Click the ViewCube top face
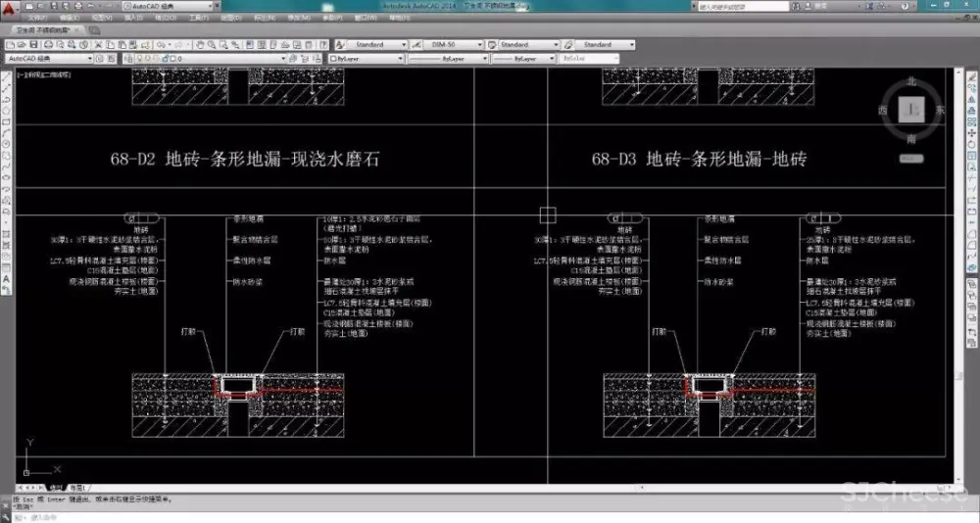Viewport: 980px width, 523px height. tap(911, 110)
